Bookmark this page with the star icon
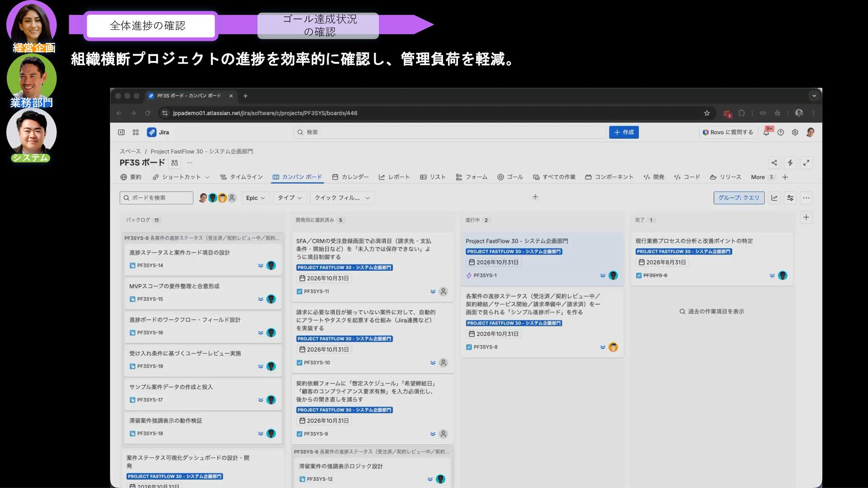This screenshot has height=488, width=868. coord(707,113)
